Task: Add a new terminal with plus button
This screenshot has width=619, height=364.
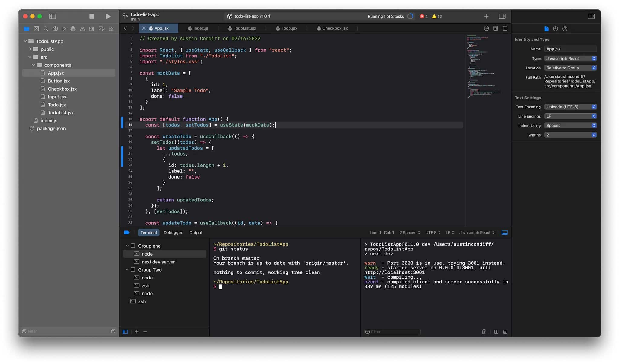Action: 137,332
